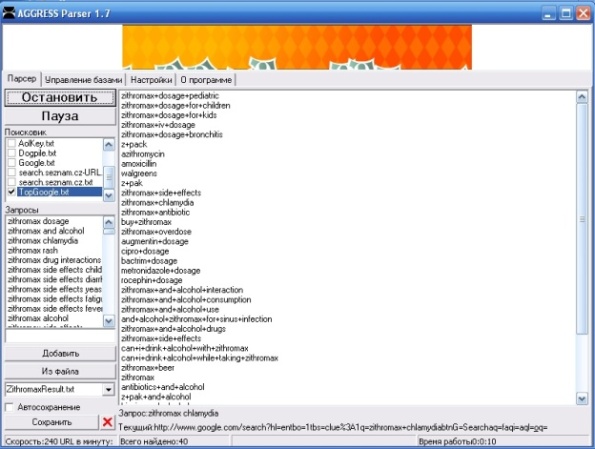
Task: Switch to the Парсер tab
Action: 22,79
